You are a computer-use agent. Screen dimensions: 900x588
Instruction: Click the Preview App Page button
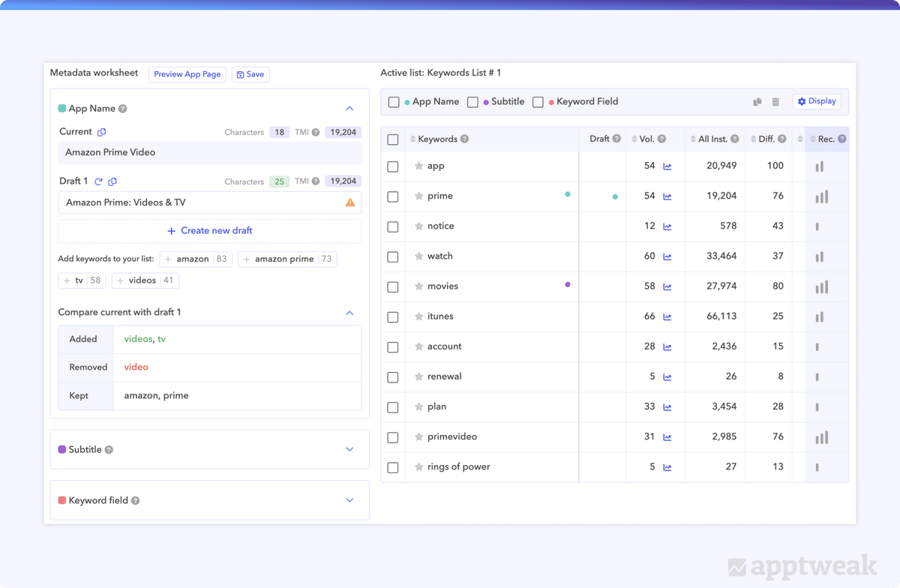pyautogui.click(x=187, y=74)
